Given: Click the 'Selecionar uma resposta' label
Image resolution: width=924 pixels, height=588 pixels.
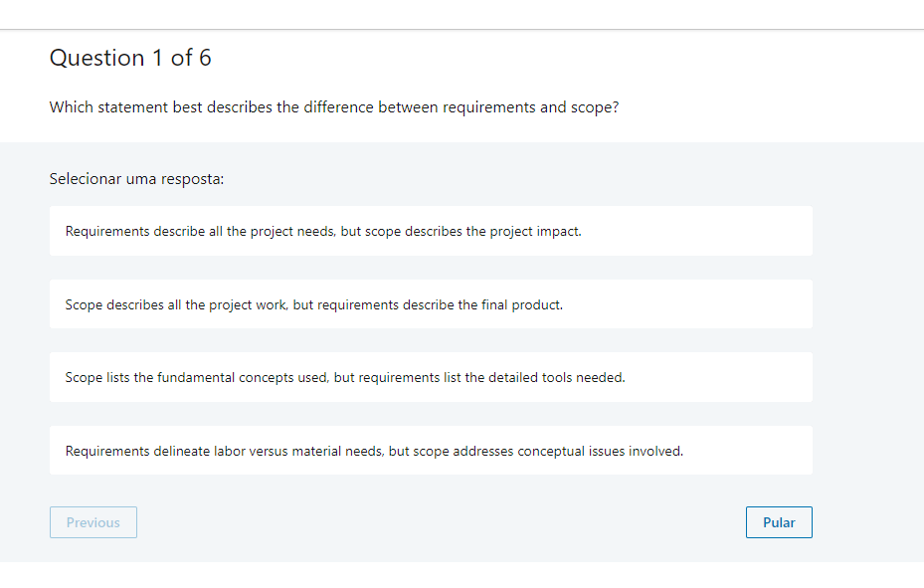Looking at the screenshot, I should [136, 178].
